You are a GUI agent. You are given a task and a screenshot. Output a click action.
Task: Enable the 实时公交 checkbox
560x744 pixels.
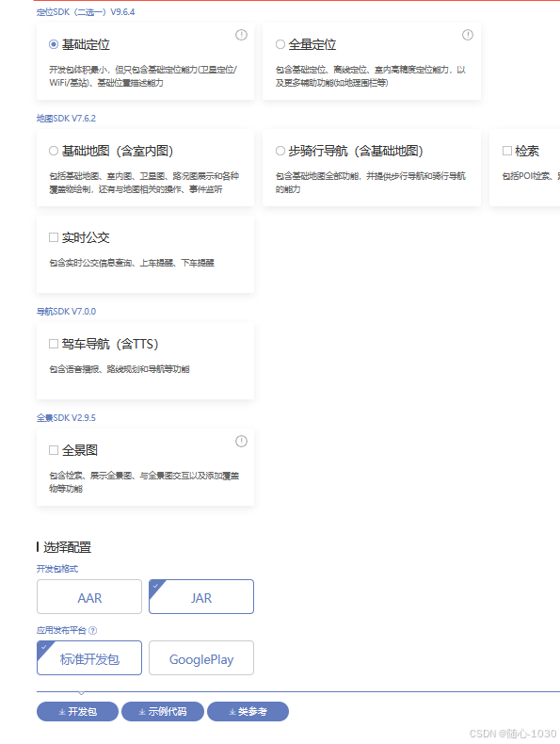click(54, 237)
